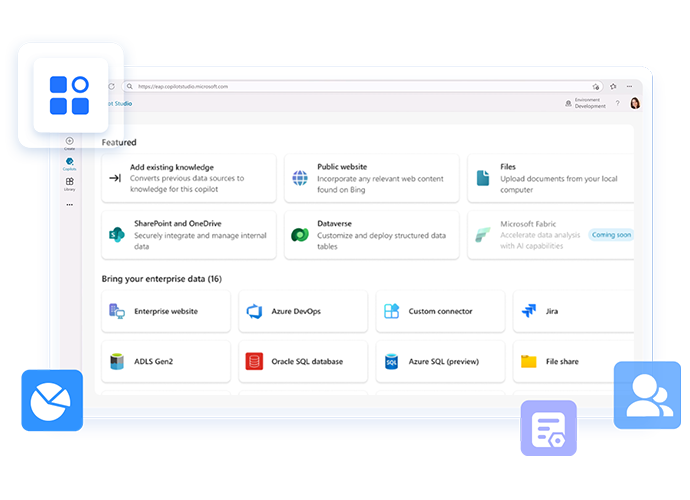Select the Custom connector tile
The image size is (690, 500).
click(x=439, y=312)
